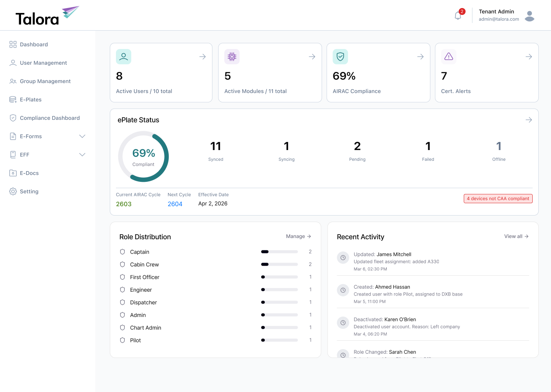Open AIRAC Compliance card arrow

click(421, 57)
